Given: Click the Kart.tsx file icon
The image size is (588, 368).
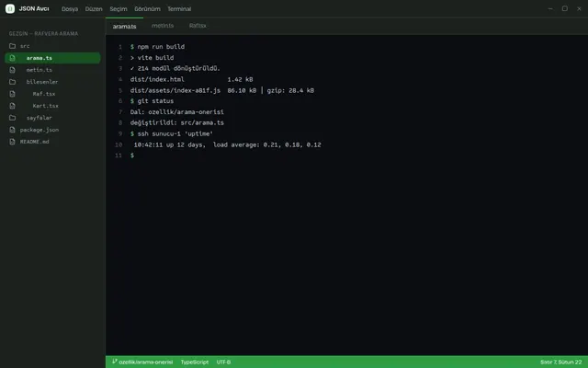Looking at the screenshot, I should pyautogui.click(x=12, y=106).
